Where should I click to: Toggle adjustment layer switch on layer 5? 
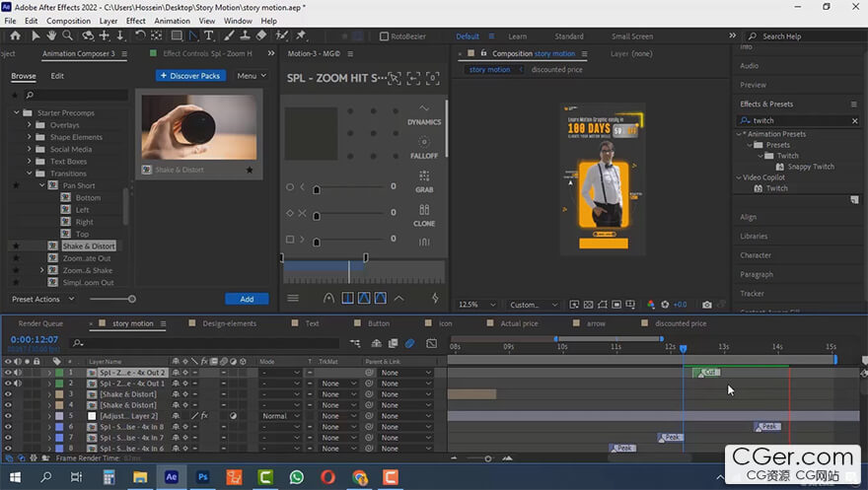coord(233,416)
